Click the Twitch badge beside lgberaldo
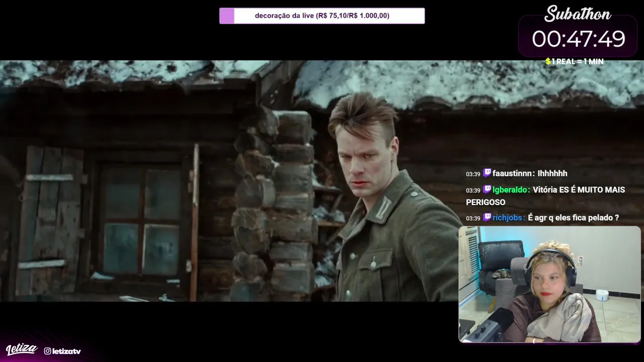The width and height of the screenshot is (644, 362). tap(487, 190)
